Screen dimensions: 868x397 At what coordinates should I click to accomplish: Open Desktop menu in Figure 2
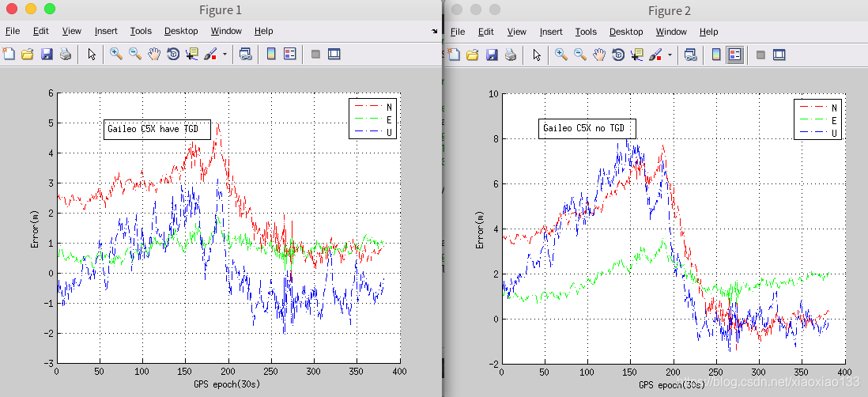(625, 32)
